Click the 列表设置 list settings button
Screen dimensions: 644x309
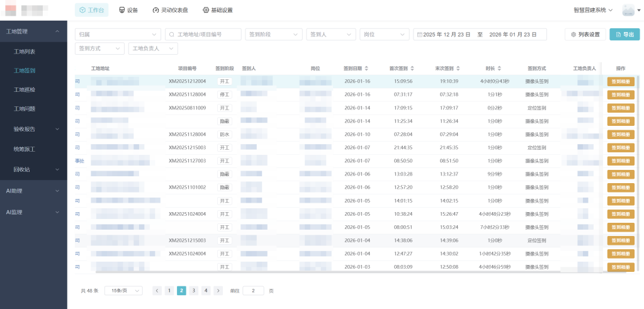pos(585,34)
